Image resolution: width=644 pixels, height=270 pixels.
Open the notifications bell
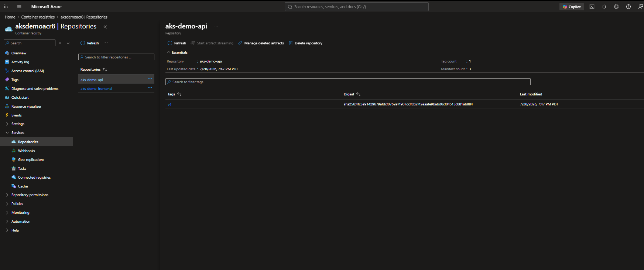[x=604, y=7]
